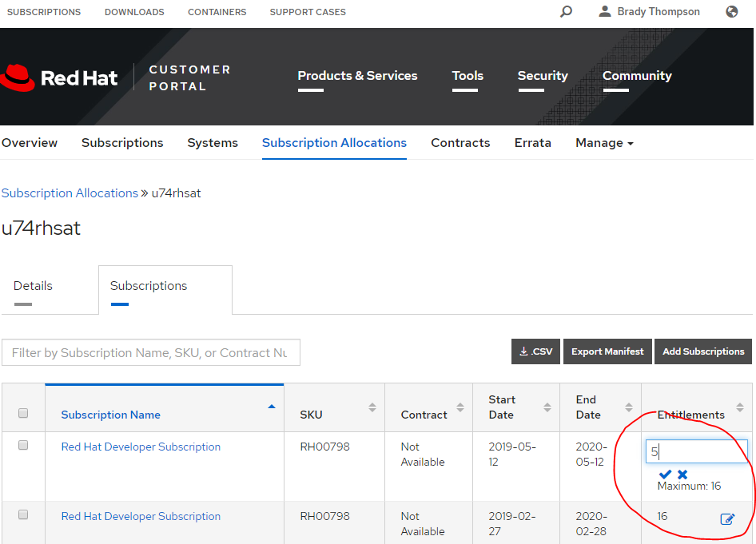The width and height of the screenshot is (756, 544).
Task: Open the Contracts navigation tab
Action: pyautogui.click(x=460, y=143)
